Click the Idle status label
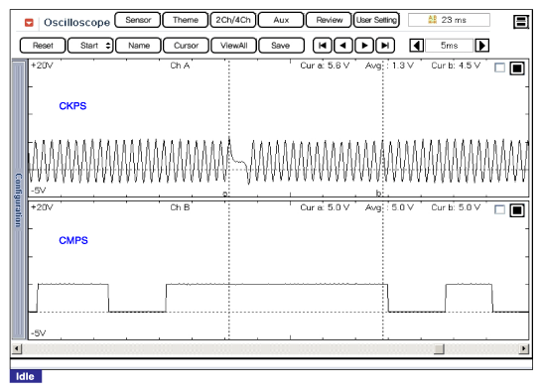The image size is (542, 392). point(26,376)
